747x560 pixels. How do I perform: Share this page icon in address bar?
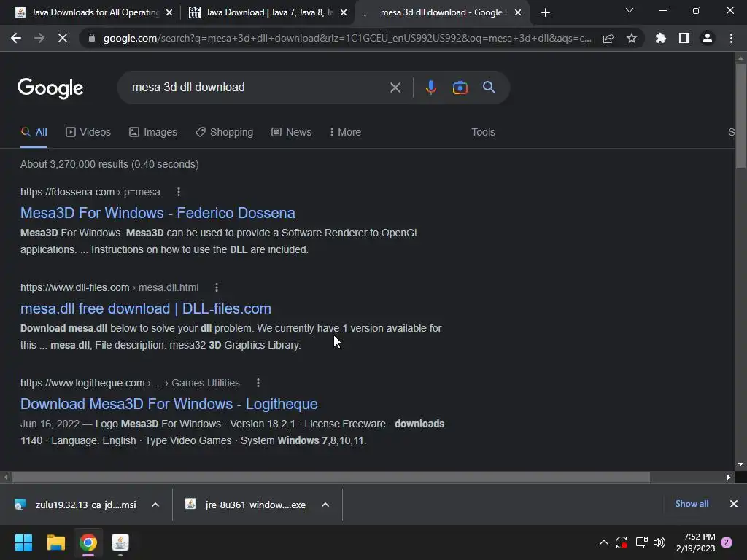click(608, 38)
